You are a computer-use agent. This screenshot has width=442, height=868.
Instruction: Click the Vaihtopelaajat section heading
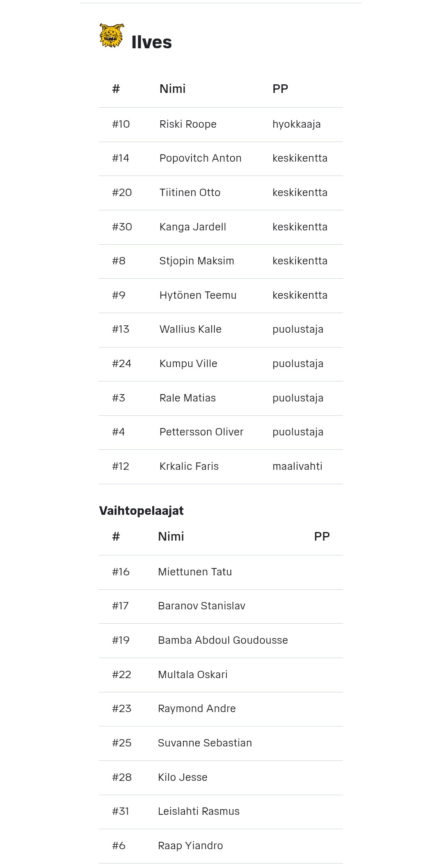[141, 511]
